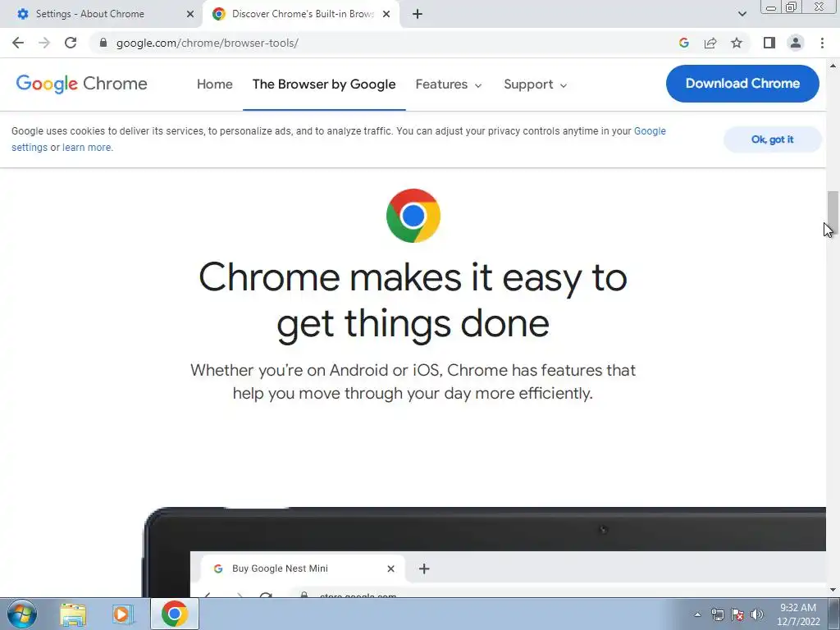The width and height of the screenshot is (840, 630).
Task: Click the Buy Google Nest Mini tab in the laptop image
Action: click(304, 568)
